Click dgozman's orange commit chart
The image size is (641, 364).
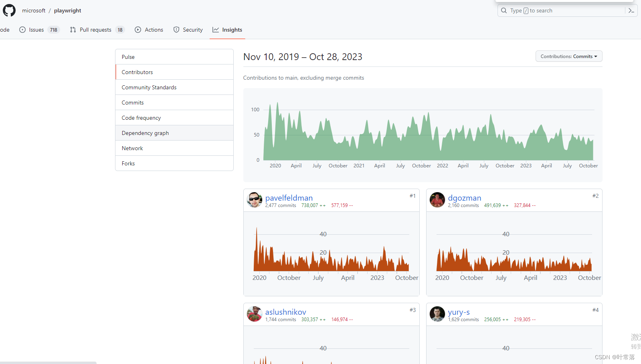514,254
